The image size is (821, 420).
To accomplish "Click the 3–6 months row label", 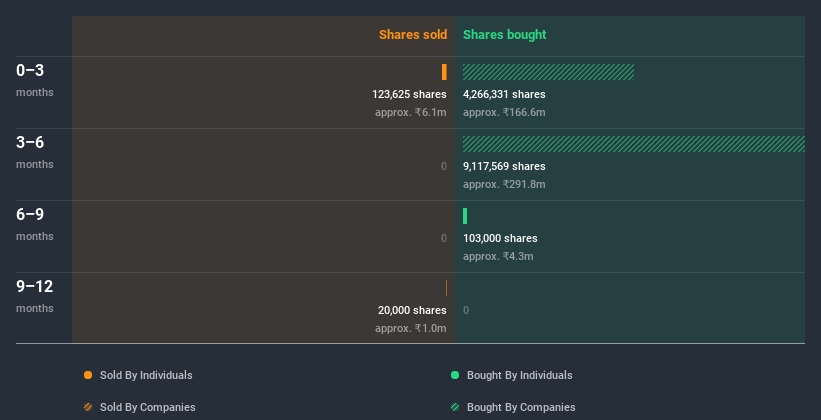I will pos(35,152).
